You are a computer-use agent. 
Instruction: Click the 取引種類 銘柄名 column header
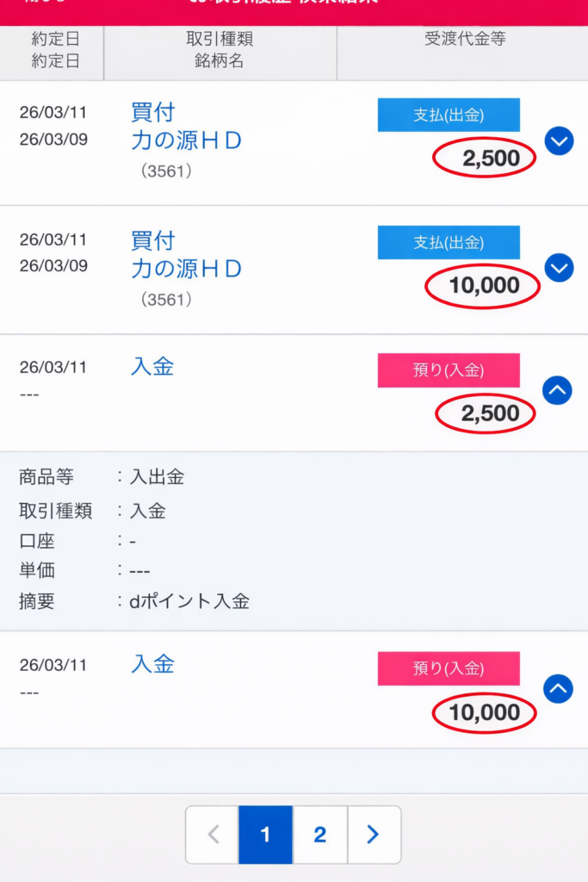(x=220, y=50)
